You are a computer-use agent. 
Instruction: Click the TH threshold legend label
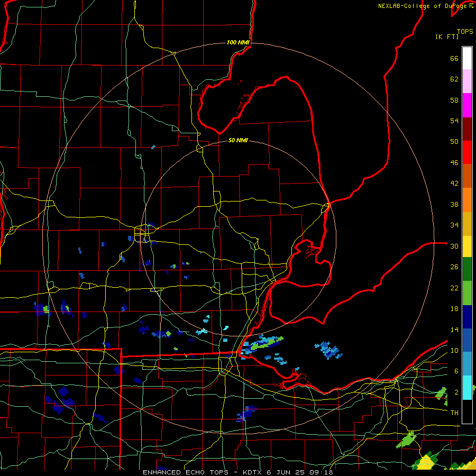[x=454, y=413]
